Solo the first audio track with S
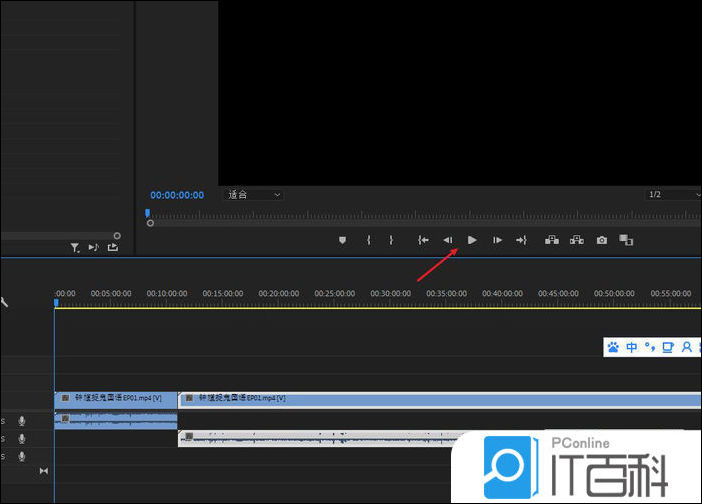This screenshot has height=504, width=702. tap(3, 421)
